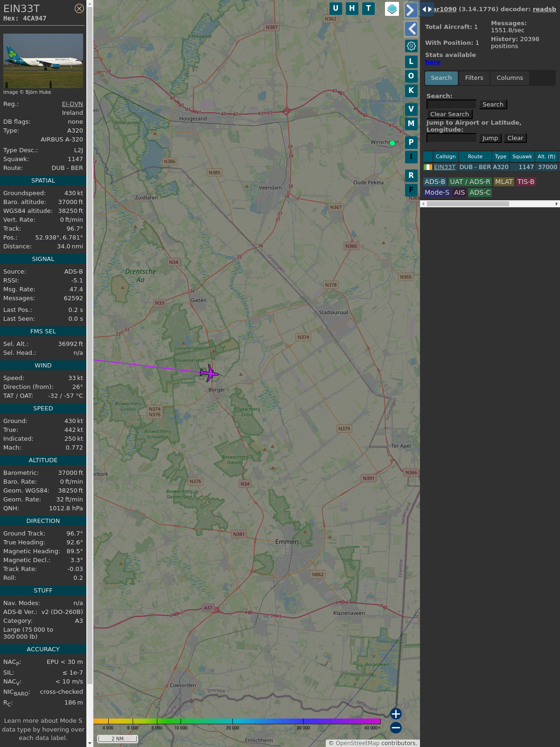Click the U map toggle button
Screen dimensions: 560x747
coord(336,8)
